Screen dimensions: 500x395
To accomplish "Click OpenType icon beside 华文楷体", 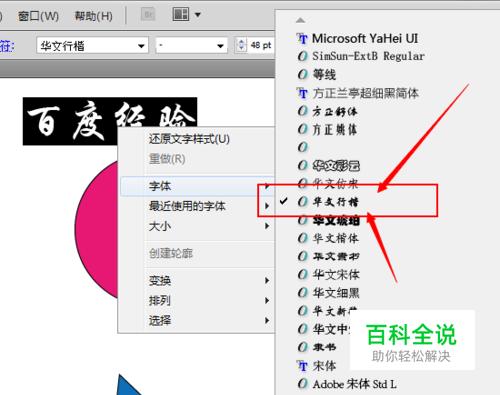I will [x=302, y=238].
